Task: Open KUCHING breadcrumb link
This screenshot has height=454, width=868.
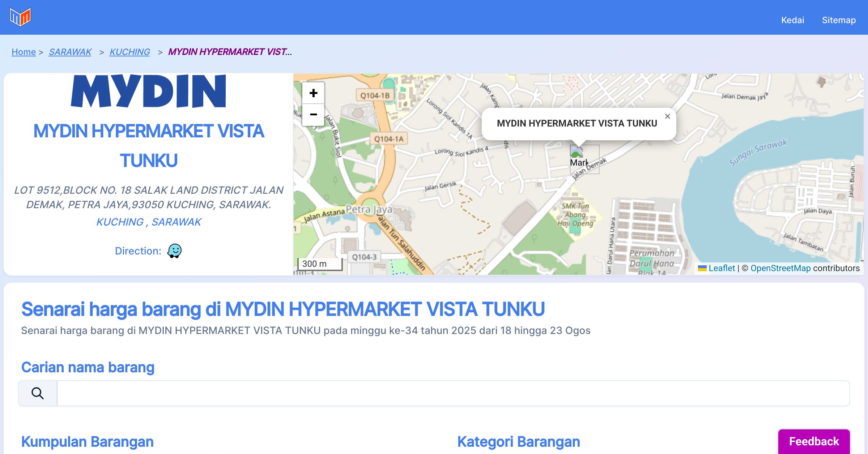Action: click(x=129, y=52)
